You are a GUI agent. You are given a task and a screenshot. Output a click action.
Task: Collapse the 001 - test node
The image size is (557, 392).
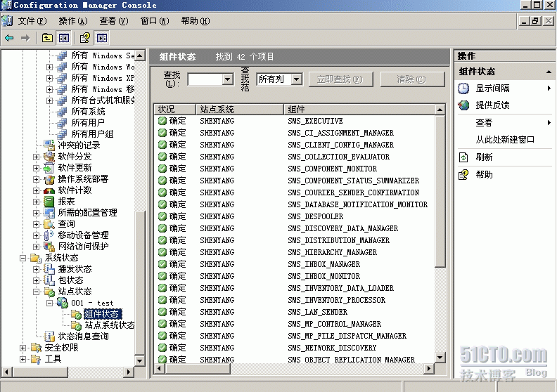pyautogui.click(x=50, y=303)
